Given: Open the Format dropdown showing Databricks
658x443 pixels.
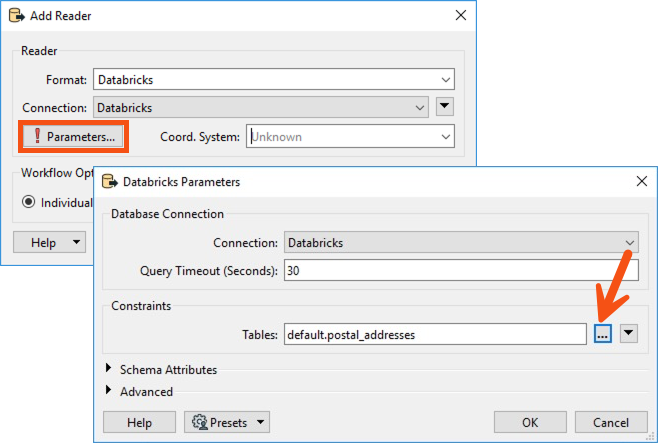Looking at the screenshot, I should coord(274,79).
